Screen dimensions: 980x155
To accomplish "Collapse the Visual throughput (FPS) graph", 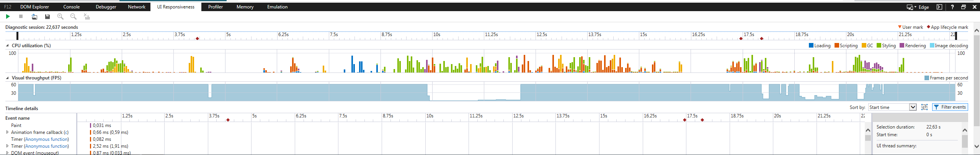I will coord(7,77).
